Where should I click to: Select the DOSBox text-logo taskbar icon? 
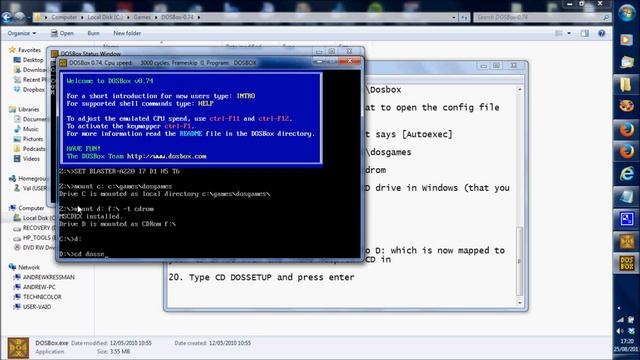pos(627,263)
